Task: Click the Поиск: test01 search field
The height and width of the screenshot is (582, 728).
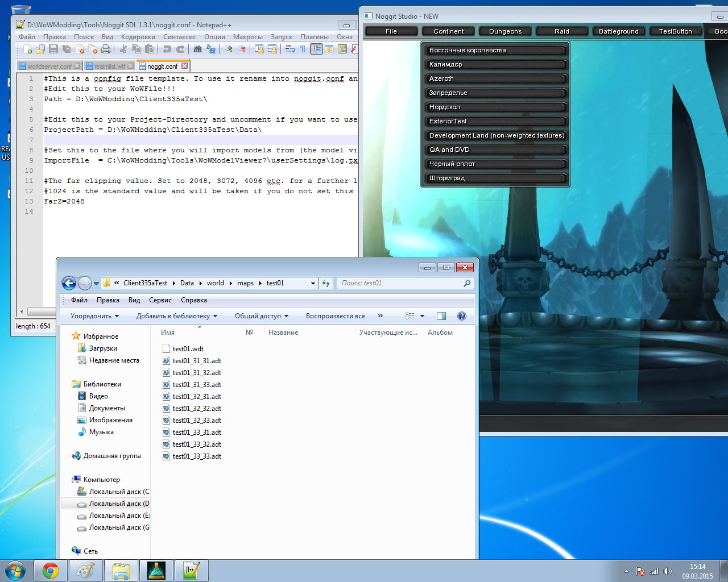Action: point(406,283)
